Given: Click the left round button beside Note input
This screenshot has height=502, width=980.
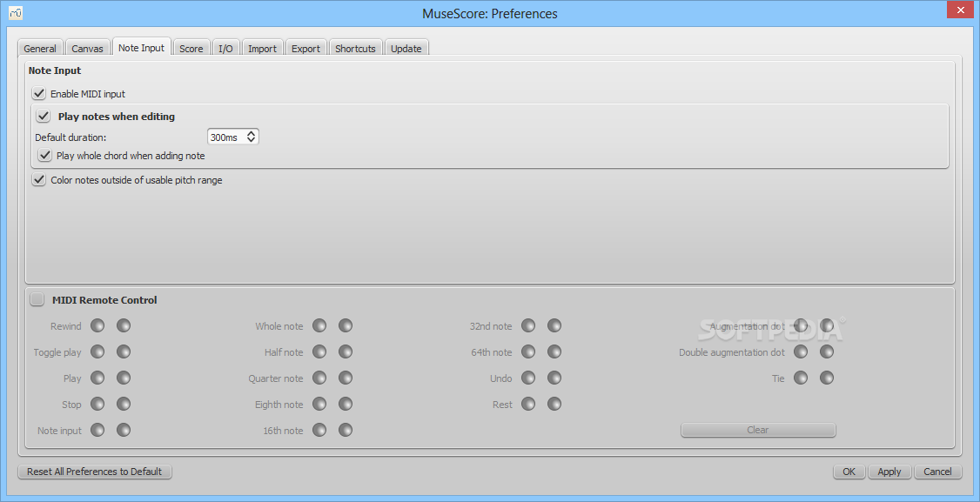Looking at the screenshot, I should coord(97,430).
